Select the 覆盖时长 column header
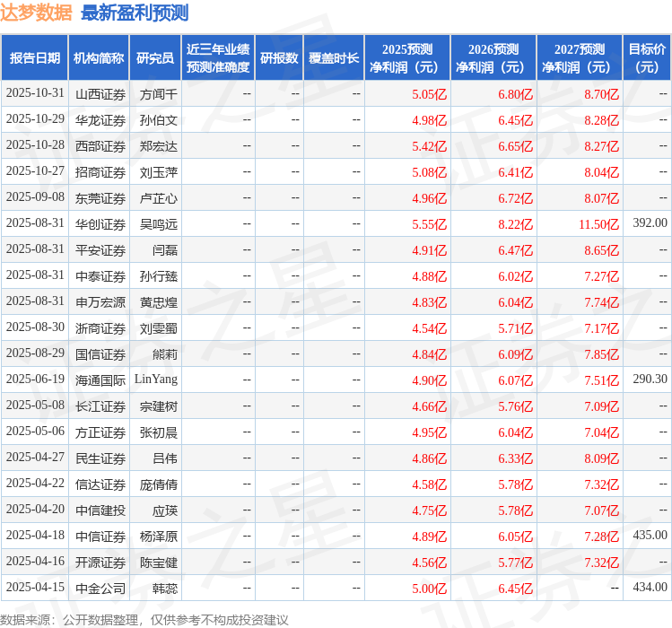The image size is (672, 628). coord(334,58)
